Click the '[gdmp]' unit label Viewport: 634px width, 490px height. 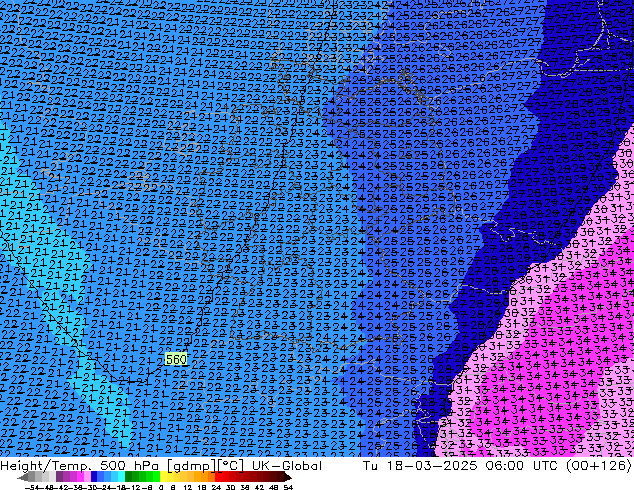click(x=191, y=466)
